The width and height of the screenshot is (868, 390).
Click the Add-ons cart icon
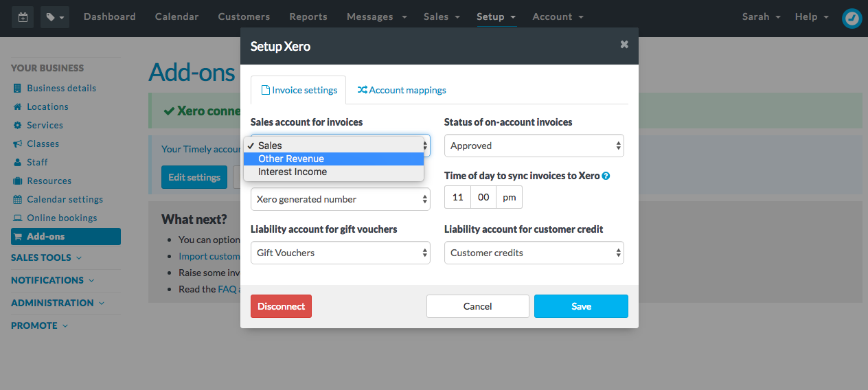click(x=18, y=236)
